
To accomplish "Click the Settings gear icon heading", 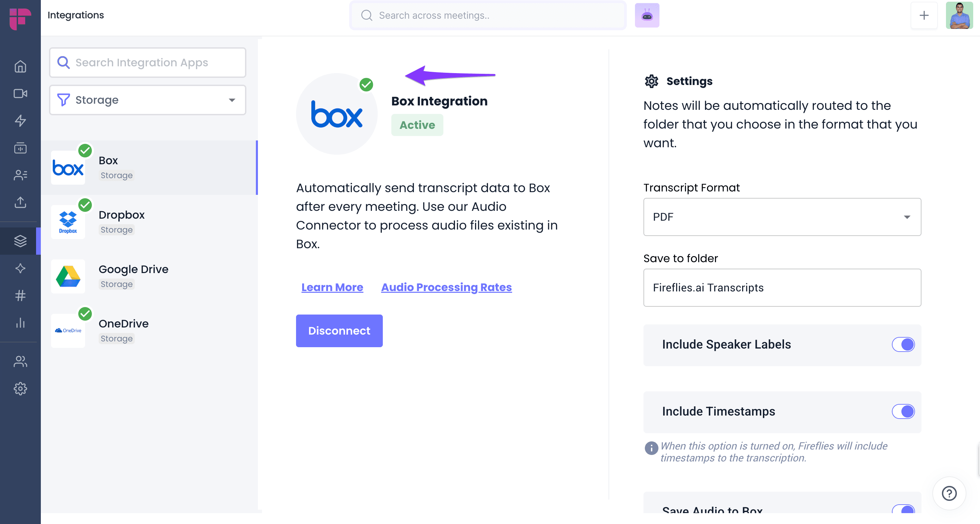I will (651, 81).
